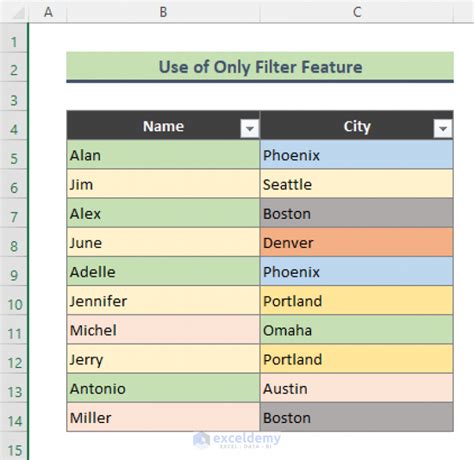
Task: Open the City column filter dropdown
Action: [x=443, y=128]
